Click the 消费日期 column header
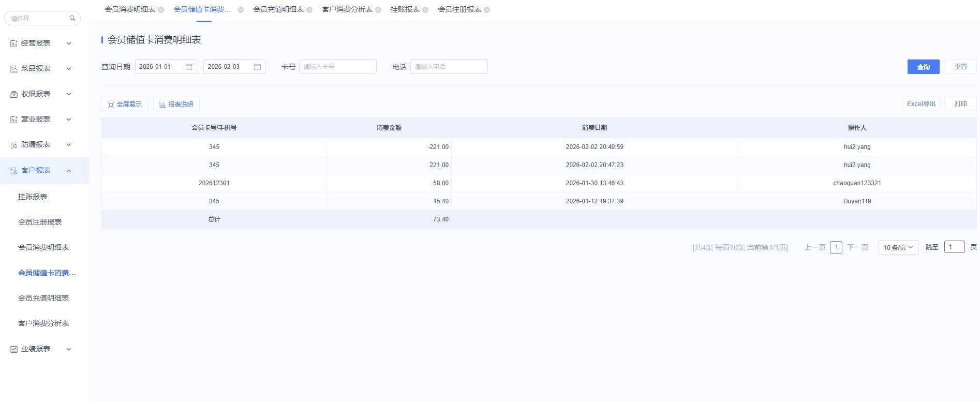Image resolution: width=980 pixels, height=402 pixels. 595,128
